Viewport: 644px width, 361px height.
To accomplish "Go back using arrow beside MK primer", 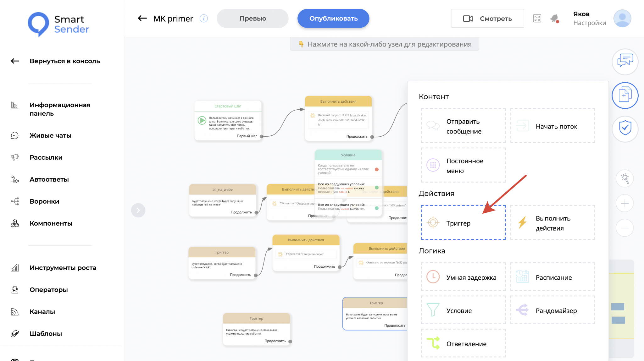I will (142, 19).
